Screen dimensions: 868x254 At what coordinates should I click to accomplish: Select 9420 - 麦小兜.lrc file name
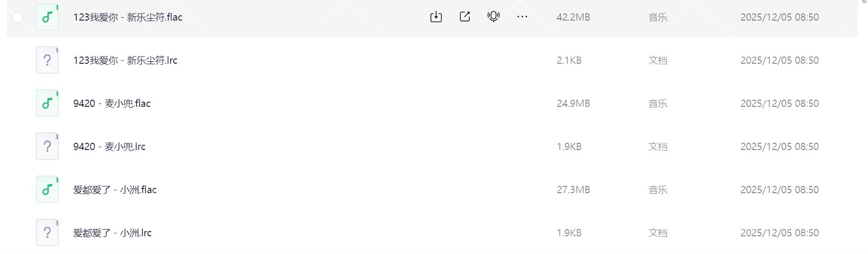(110, 147)
